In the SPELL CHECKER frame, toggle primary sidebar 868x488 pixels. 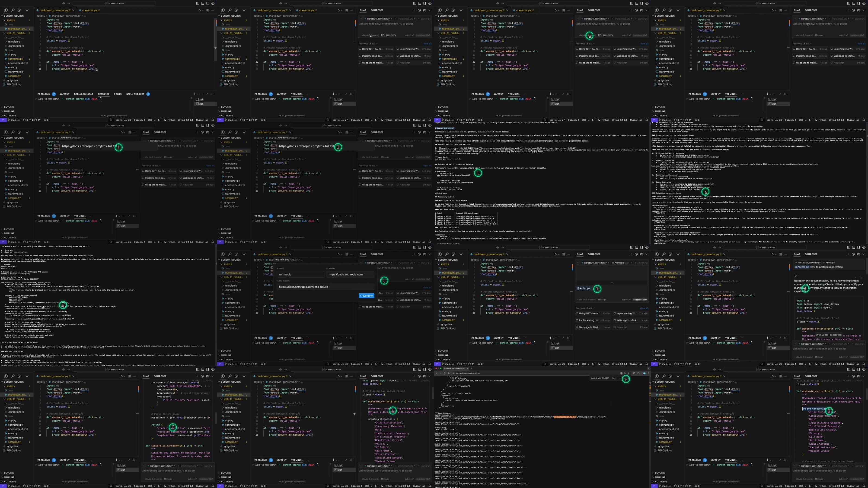point(198,3)
